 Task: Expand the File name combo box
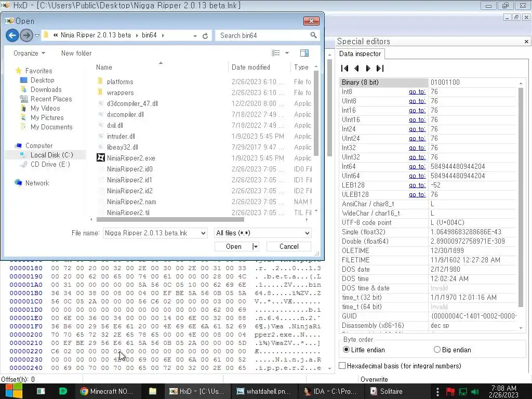pyautogui.click(x=203, y=233)
